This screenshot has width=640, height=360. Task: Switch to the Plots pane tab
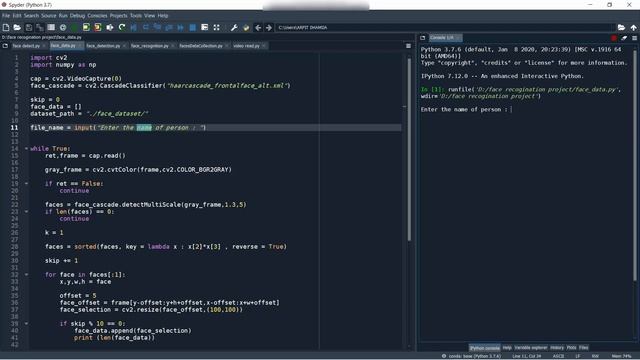click(571, 348)
